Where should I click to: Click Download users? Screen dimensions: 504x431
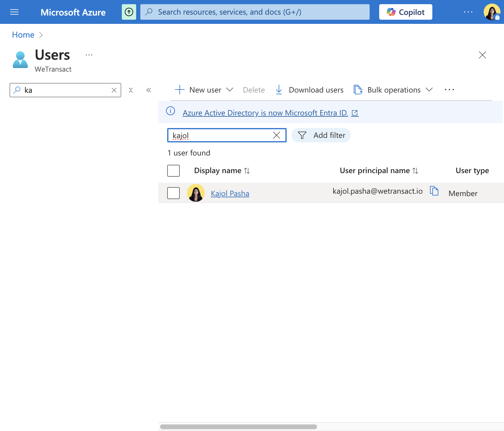(309, 90)
